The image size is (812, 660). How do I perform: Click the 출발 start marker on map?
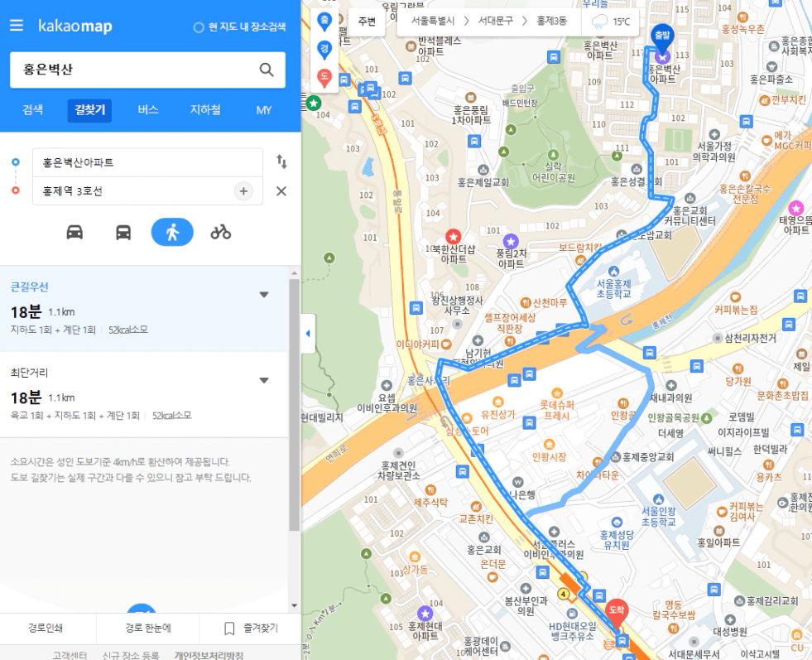coord(662,37)
